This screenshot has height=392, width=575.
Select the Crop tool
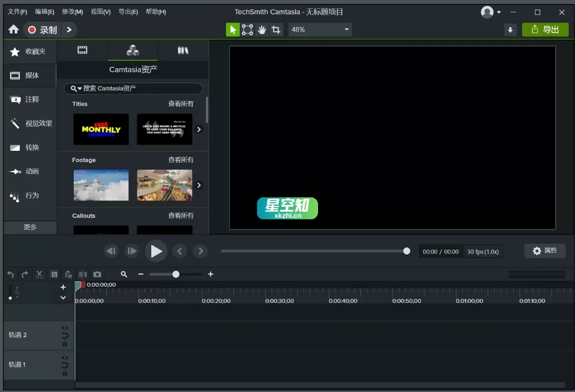pyautogui.click(x=276, y=29)
